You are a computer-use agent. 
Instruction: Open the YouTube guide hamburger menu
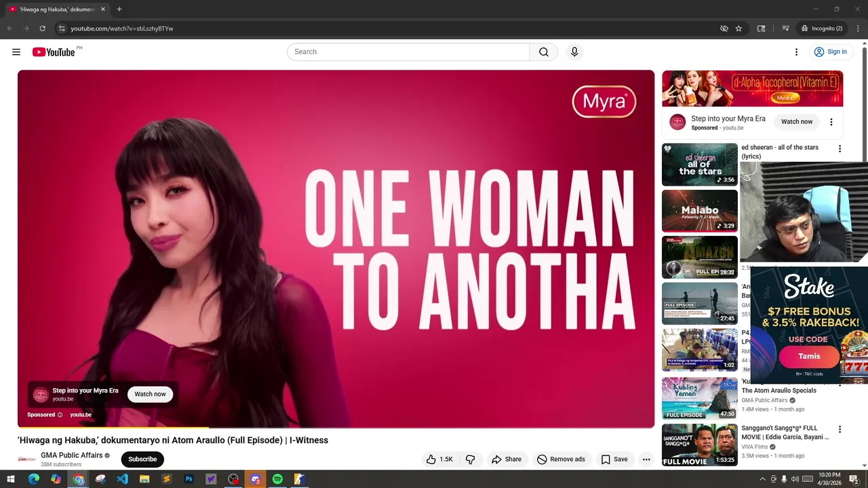pyautogui.click(x=16, y=52)
